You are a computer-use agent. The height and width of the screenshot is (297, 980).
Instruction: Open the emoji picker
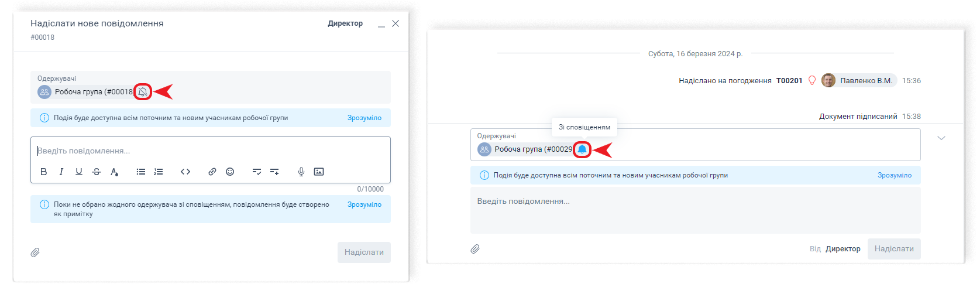(x=230, y=172)
